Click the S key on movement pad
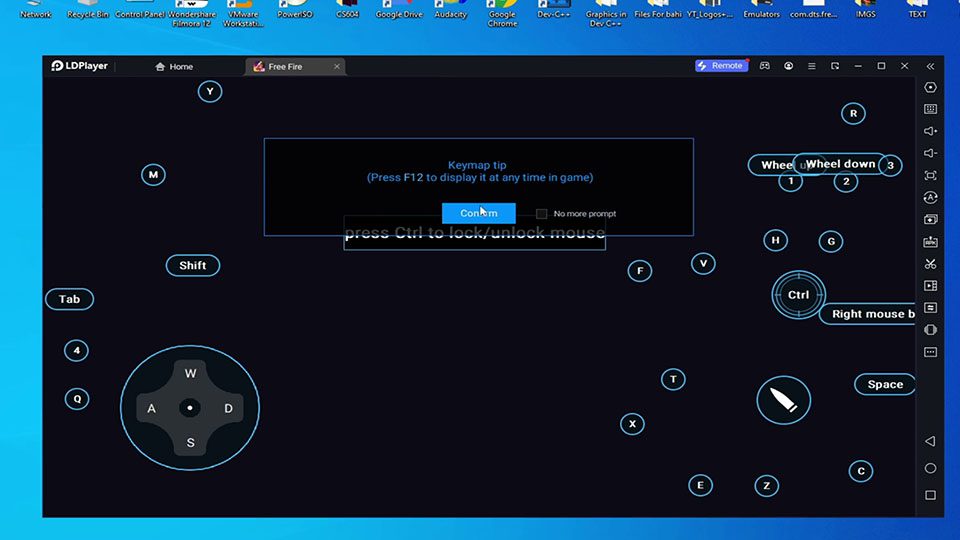The image size is (960, 540). [x=190, y=443]
